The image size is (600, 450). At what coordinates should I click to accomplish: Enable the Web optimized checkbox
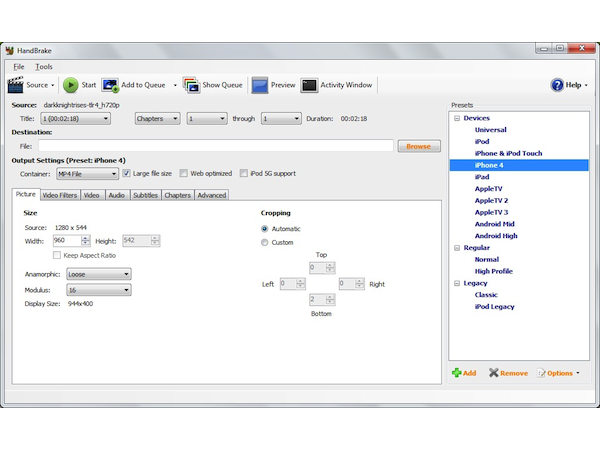(184, 173)
